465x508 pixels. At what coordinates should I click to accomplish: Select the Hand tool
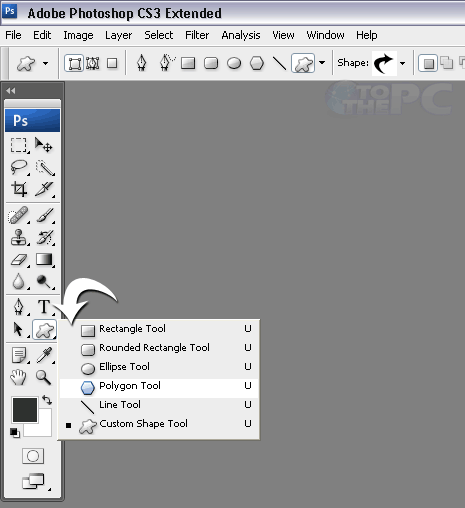18,377
